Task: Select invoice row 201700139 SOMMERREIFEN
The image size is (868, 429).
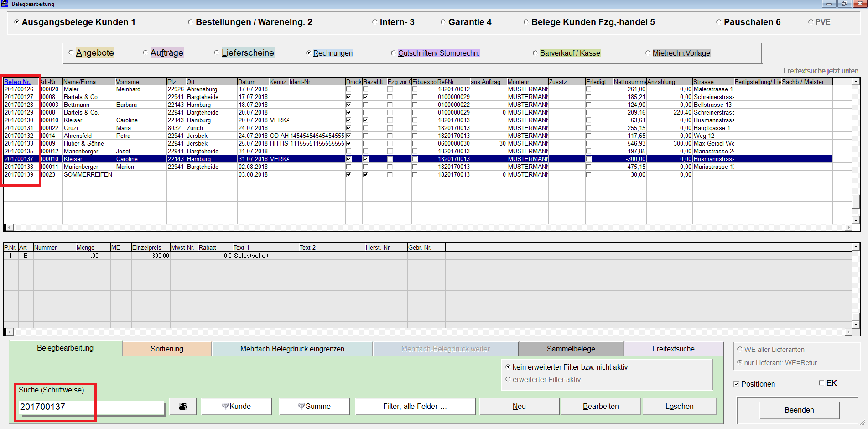Action: 418,175
